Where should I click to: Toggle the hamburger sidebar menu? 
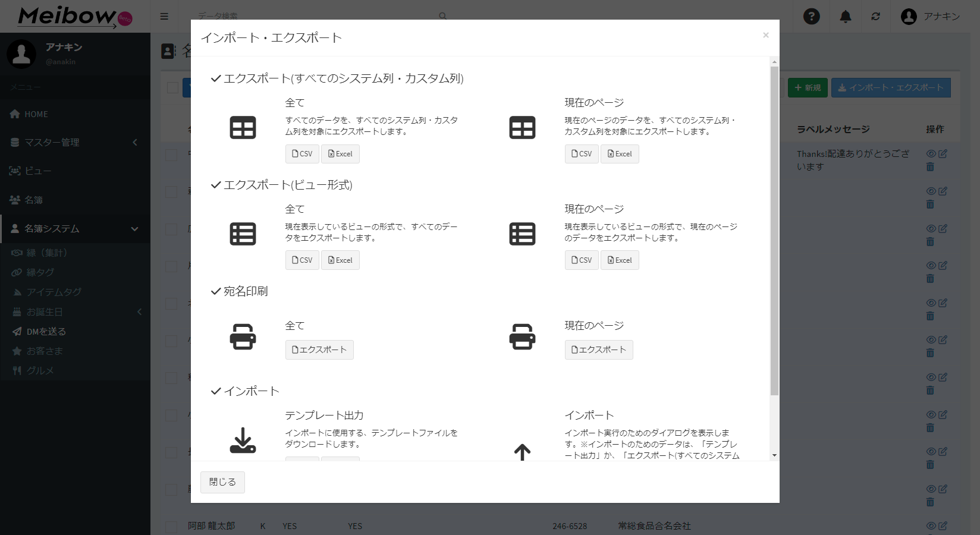tap(164, 16)
